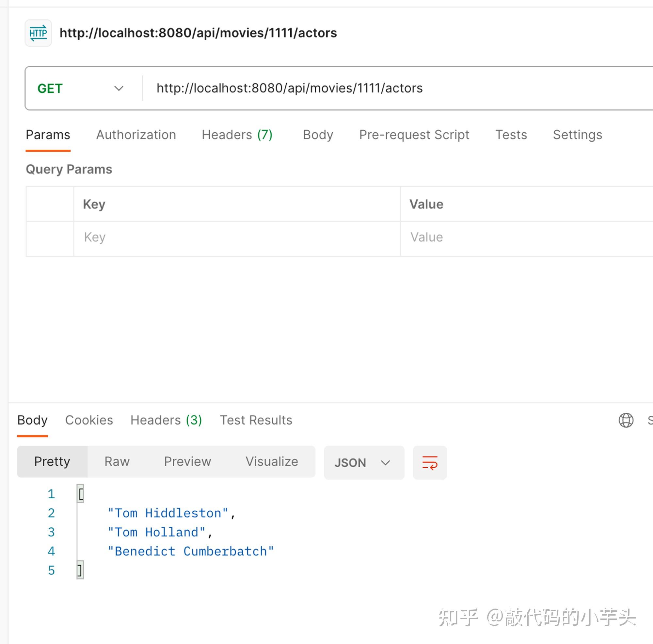Image resolution: width=653 pixels, height=644 pixels.
Task: Switch to the Body request tab
Action: (x=317, y=135)
